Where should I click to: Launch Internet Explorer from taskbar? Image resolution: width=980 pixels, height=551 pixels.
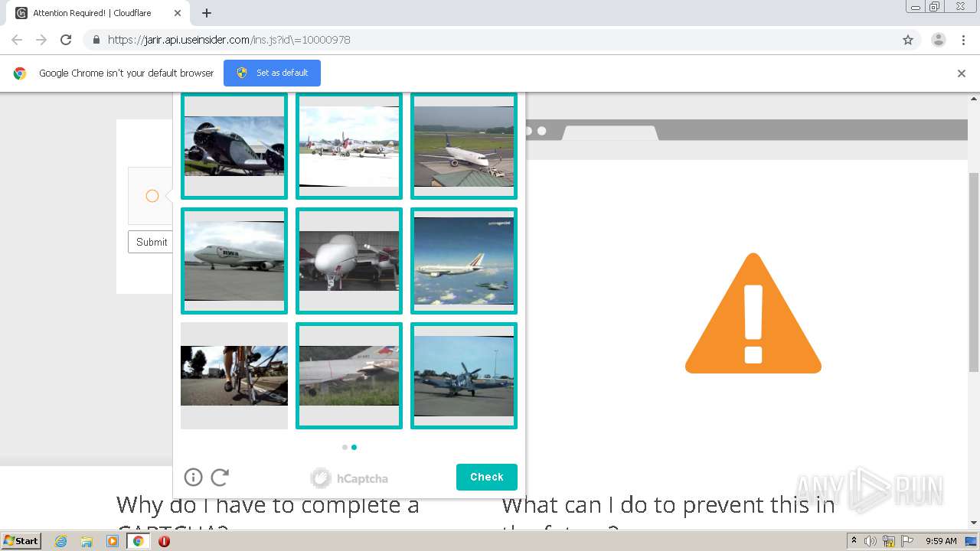(60, 541)
